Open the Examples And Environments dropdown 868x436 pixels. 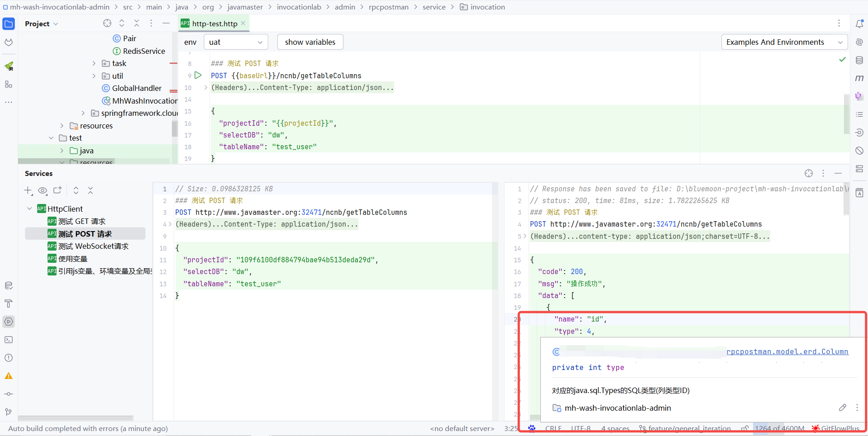(784, 42)
